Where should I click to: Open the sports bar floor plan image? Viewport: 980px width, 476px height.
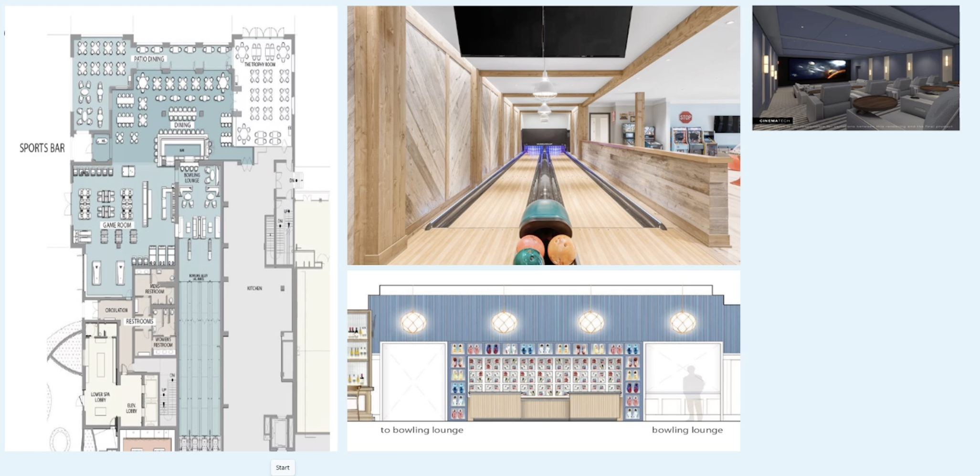point(171,228)
